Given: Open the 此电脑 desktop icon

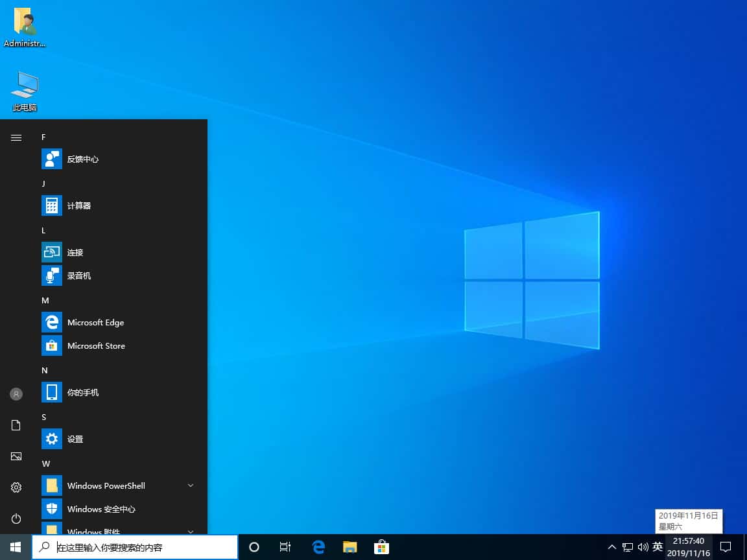Looking at the screenshot, I should coord(24,92).
